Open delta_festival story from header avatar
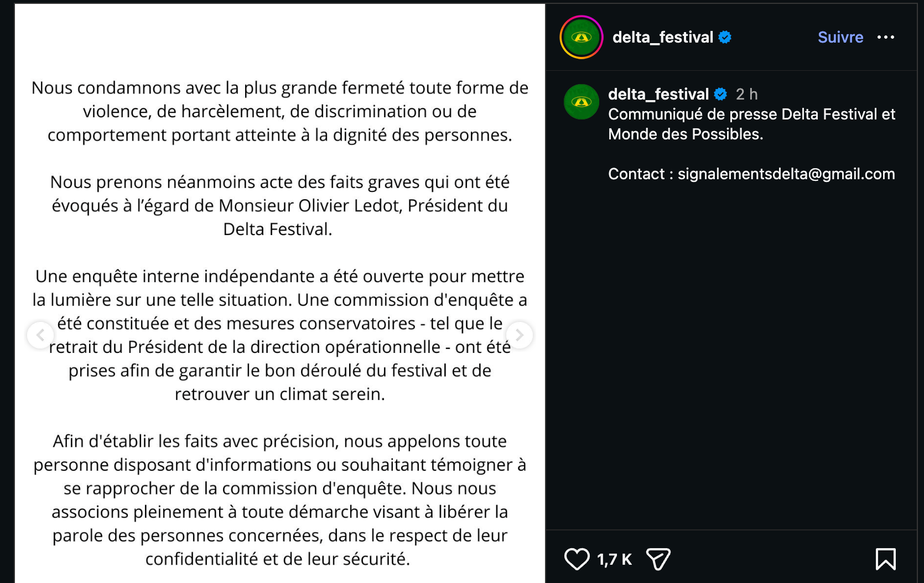Image resolution: width=924 pixels, height=583 pixels. [582, 37]
